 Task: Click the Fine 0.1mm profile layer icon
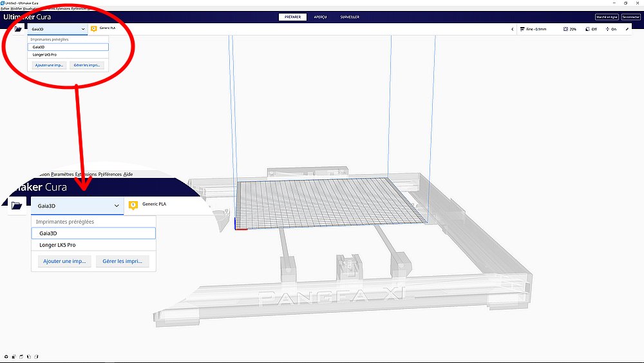[522, 29]
